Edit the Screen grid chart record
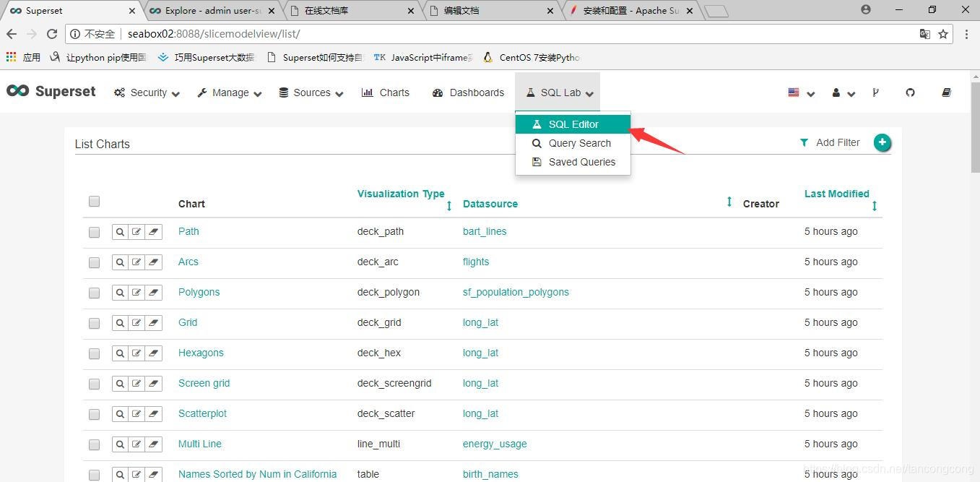Screen dimensions: 980x482 (136, 384)
